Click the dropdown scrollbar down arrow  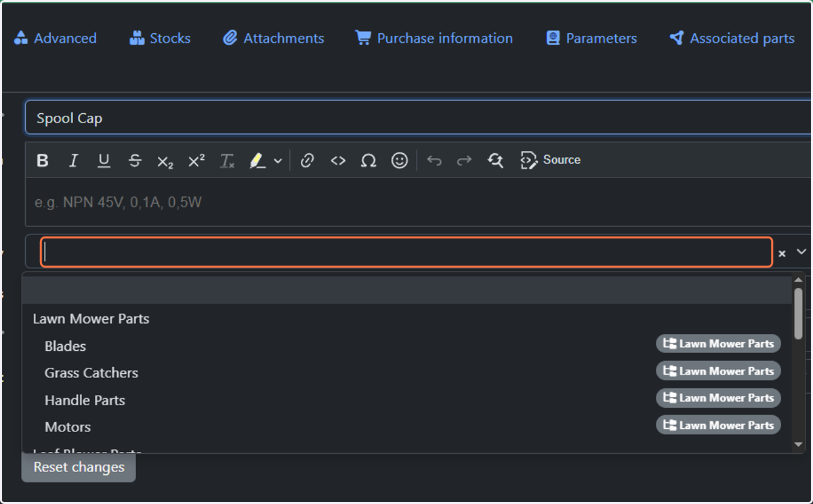tap(798, 444)
